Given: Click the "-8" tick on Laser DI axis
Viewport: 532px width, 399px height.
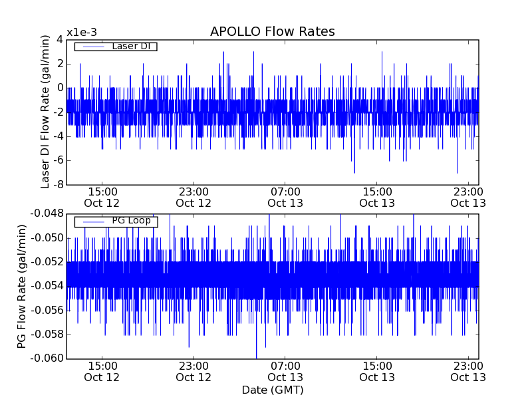Looking at the screenshot, I should point(59,185).
